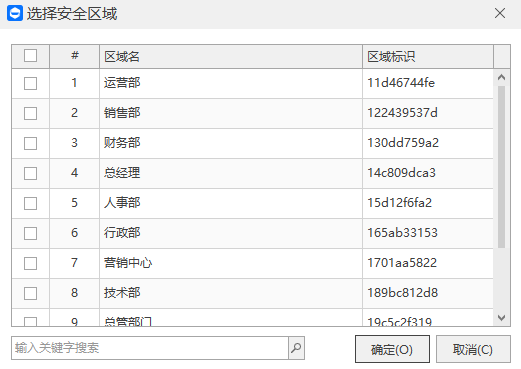Click the vertical scrollbar thumb
The width and height of the screenshot is (521, 369).
(x=501, y=167)
